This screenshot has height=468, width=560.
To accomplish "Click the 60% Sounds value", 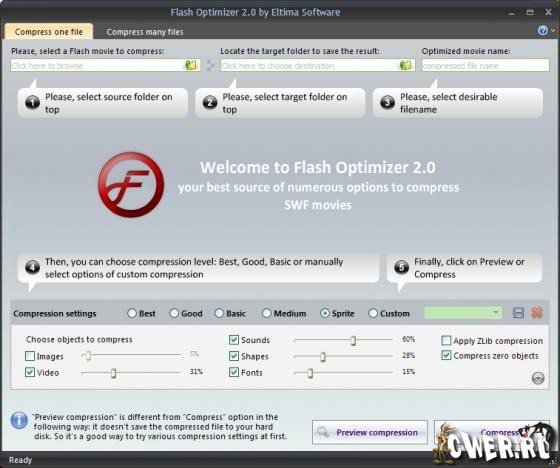I will (x=409, y=339).
